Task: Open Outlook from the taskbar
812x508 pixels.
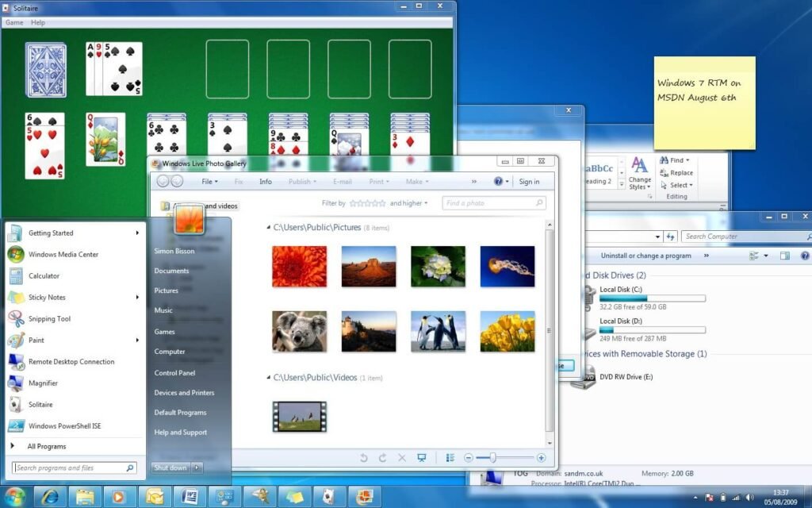Action: pyautogui.click(x=155, y=497)
